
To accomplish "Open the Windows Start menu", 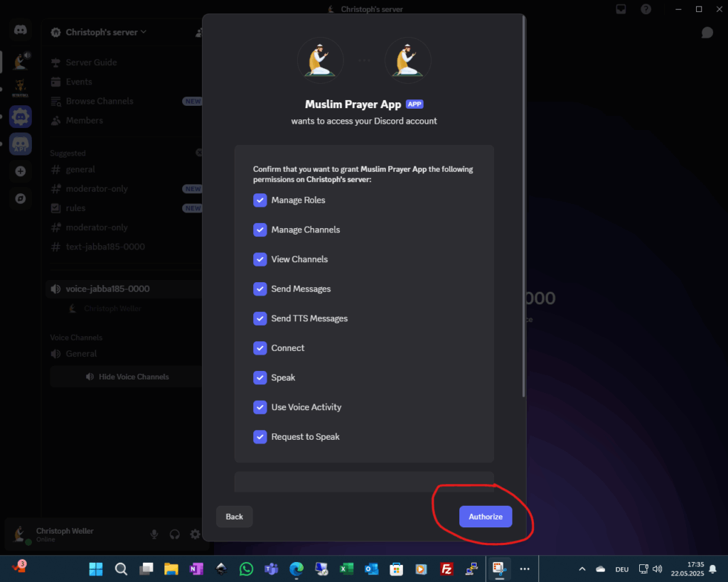I will point(96,569).
